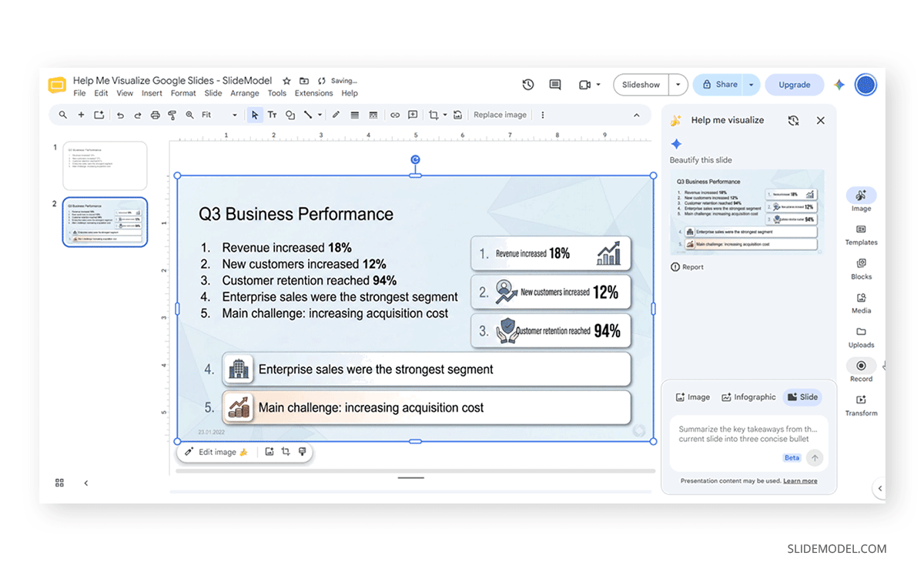Click Crop image tool
Image resolution: width=924 pixels, height=572 pixels.
point(434,115)
